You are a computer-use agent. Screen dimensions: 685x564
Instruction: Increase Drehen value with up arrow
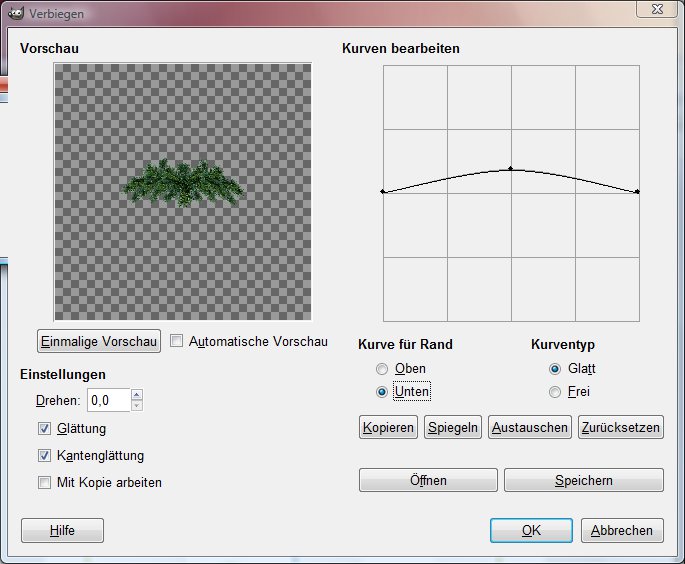coord(137,395)
